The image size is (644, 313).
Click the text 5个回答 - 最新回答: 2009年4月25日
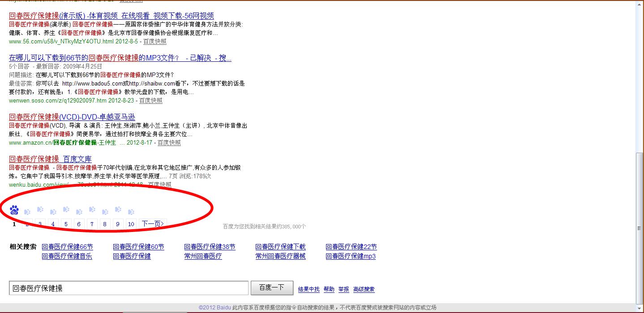click(x=56, y=66)
